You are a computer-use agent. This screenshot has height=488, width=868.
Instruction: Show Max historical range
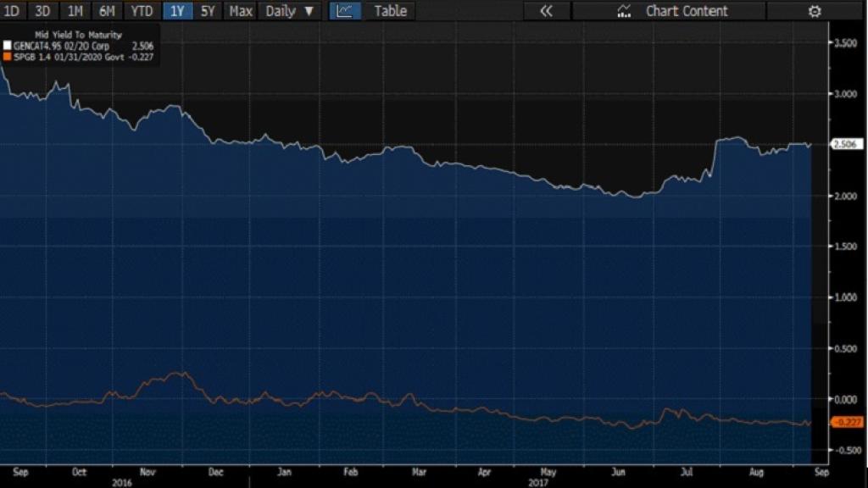pyautogui.click(x=241, y=11)
